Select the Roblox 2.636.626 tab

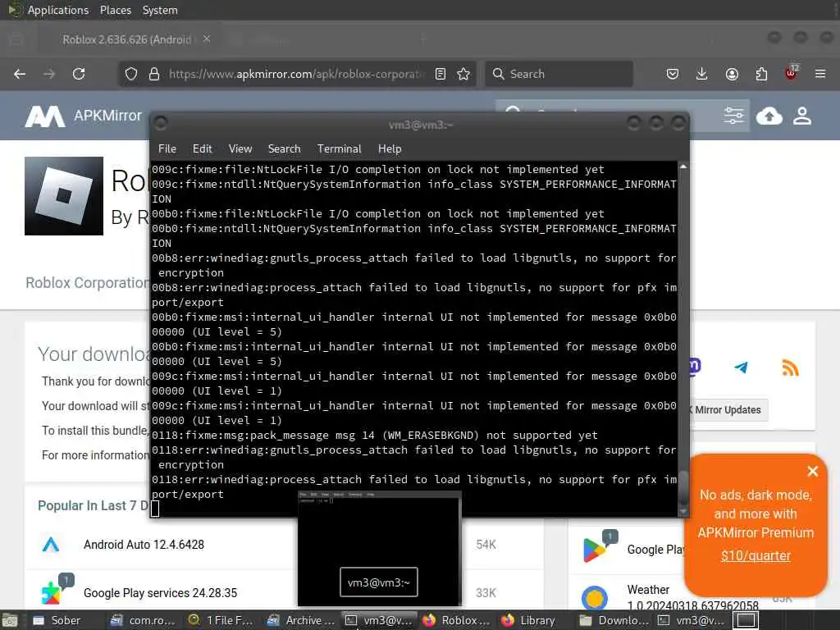pyautogui.click(x=127, y=39)
